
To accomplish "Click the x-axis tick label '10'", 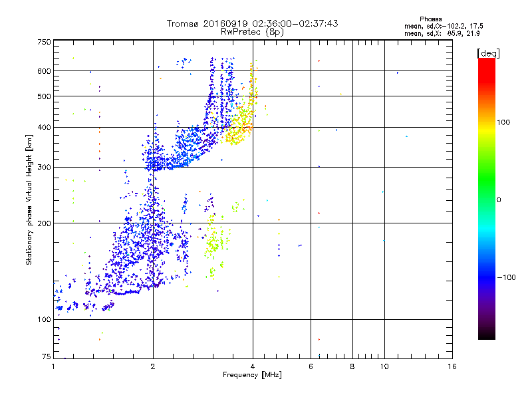I will pos(384,366).
